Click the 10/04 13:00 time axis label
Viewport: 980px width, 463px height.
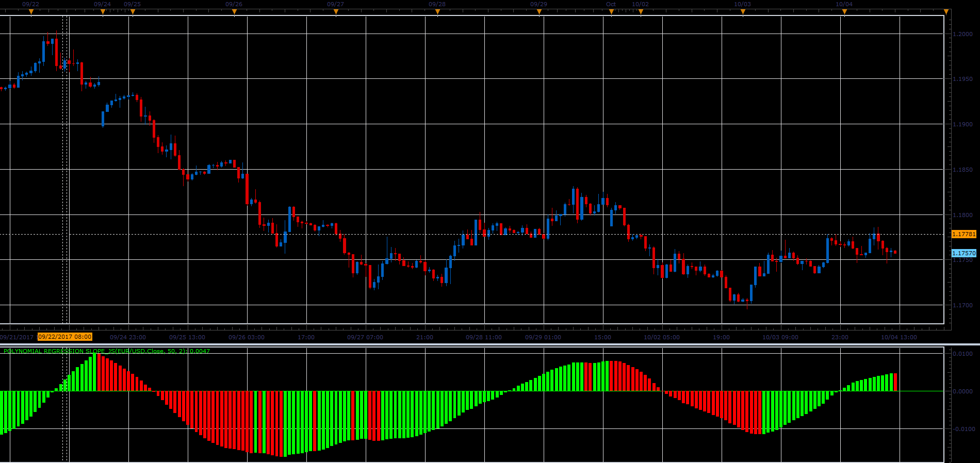[x=899, y=337]
